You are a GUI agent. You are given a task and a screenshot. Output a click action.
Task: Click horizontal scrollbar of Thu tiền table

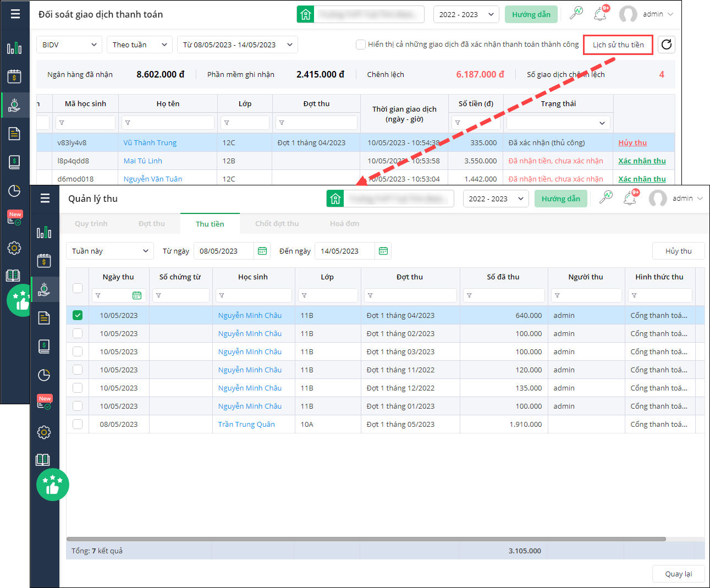tap(366, 539)
